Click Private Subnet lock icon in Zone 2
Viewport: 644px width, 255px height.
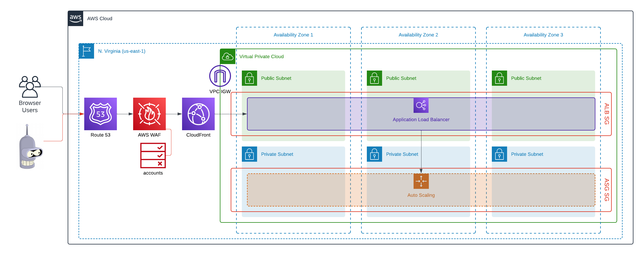tap(374, 154)
